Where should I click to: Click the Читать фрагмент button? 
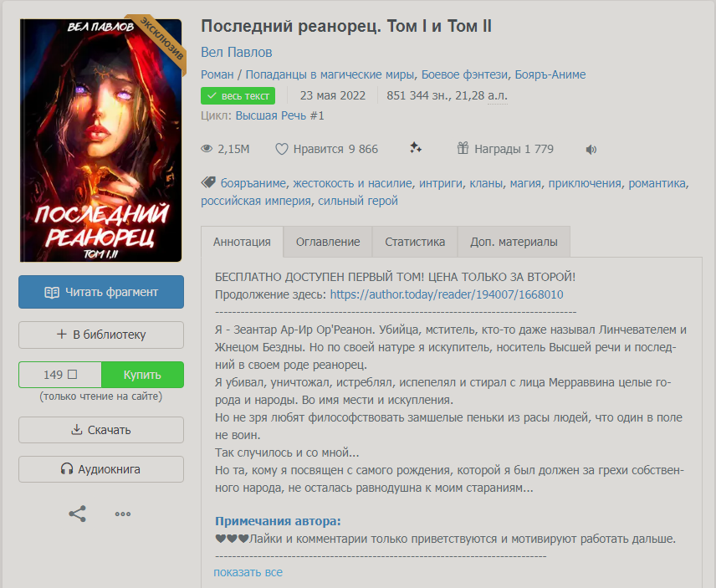[101, 292]
